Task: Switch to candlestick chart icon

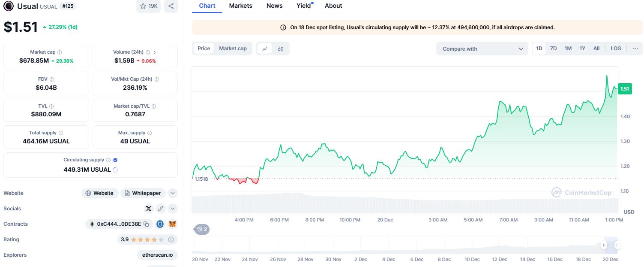Action: point(281,49)
